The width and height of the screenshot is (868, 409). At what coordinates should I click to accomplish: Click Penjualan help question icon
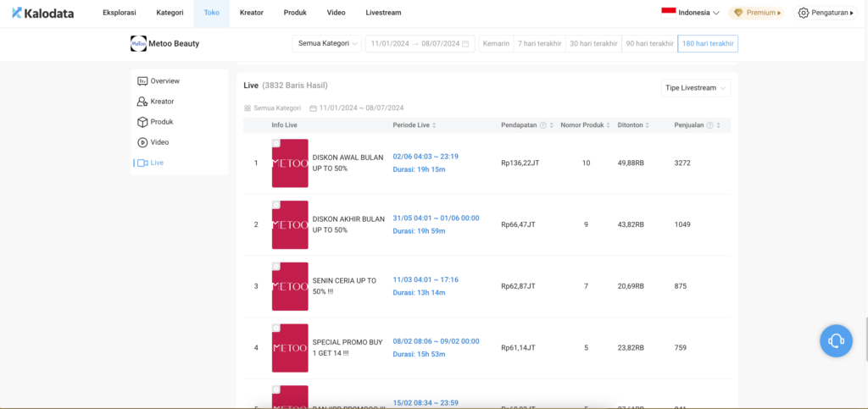click(709, 125)
